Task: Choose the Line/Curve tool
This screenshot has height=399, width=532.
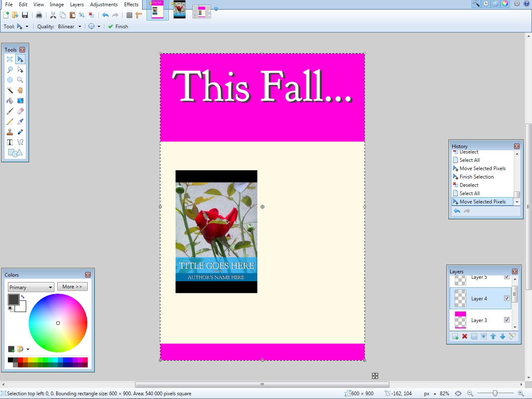Action: tap(20, 142)
